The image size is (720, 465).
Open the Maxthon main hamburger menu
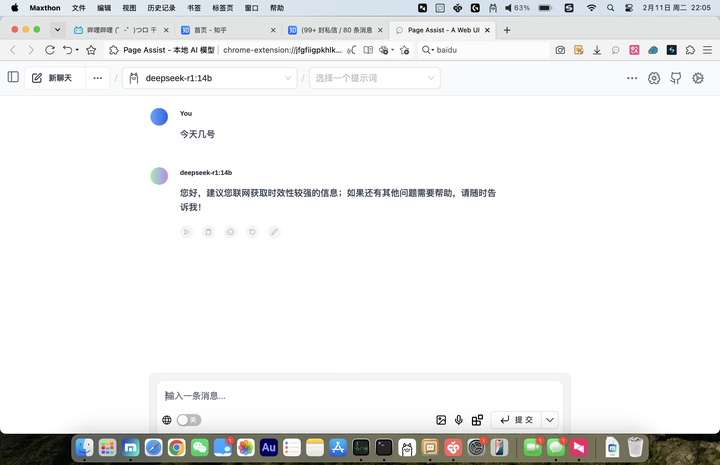(708, 50)
